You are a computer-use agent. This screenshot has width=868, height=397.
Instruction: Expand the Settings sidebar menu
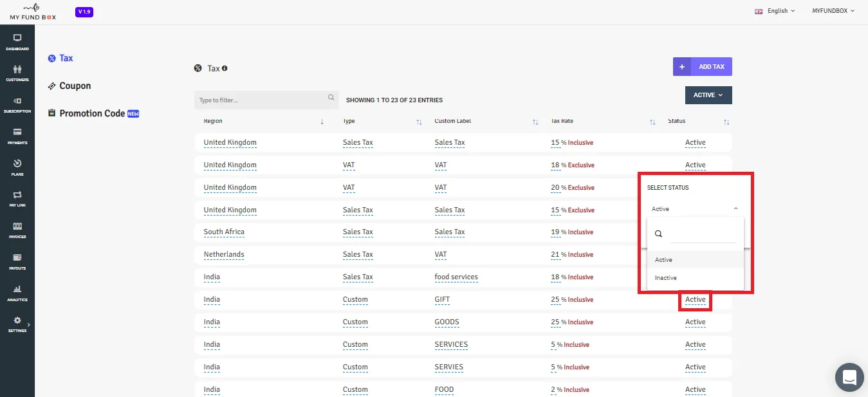[x=17, y=324]
